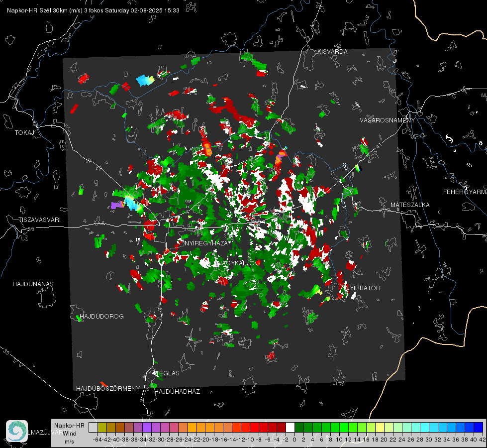Click the olive legend swatch above -64
Screen dimensions: 487x448
coord(102,427)
